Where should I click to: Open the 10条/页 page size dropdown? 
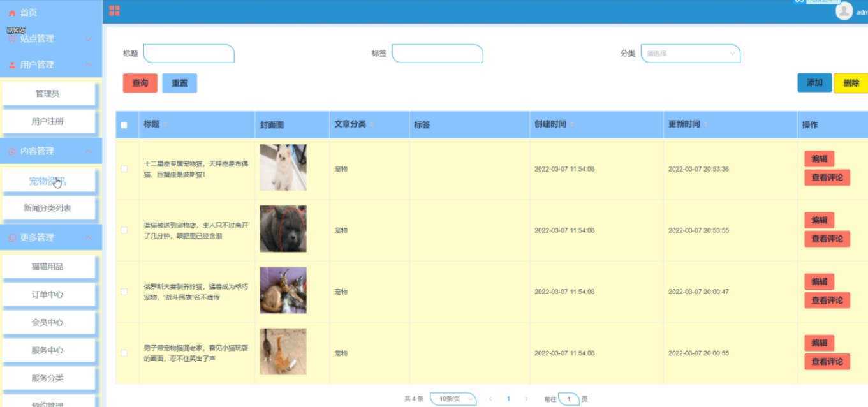coord(453,399)
